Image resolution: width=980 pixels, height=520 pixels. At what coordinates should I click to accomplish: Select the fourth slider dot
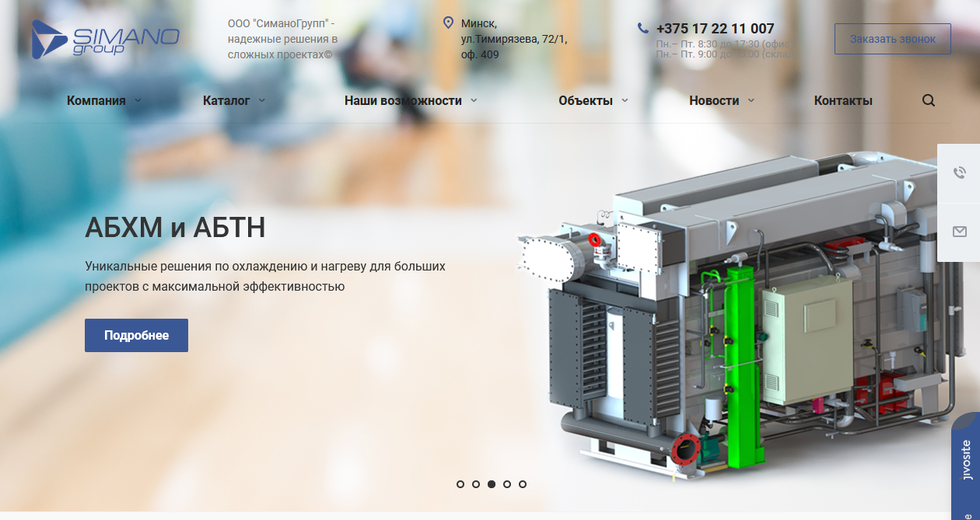507,484
